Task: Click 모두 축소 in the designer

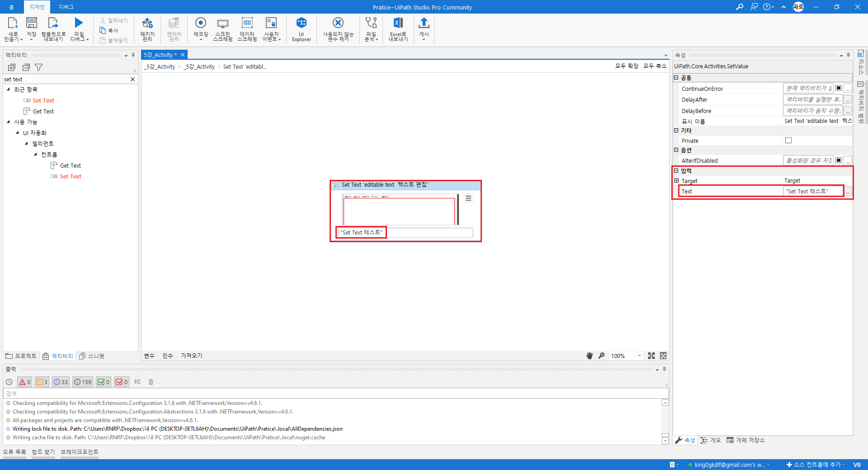Action: click(655, 66)
